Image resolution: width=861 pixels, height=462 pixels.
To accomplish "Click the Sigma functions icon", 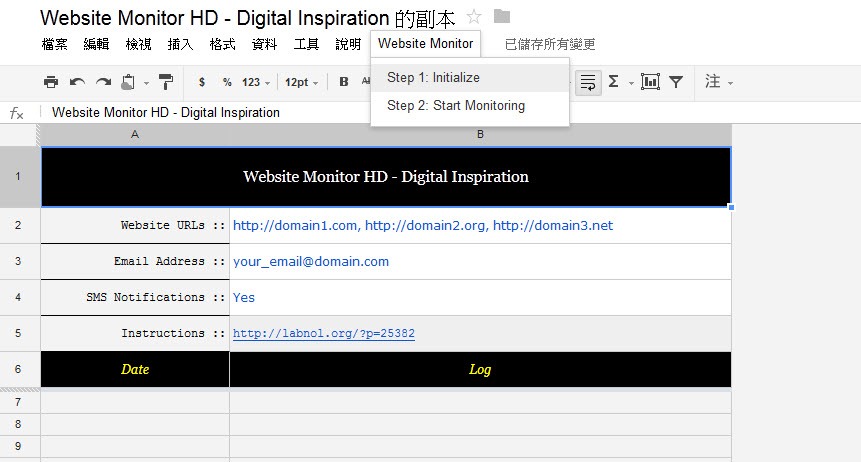I will pos(614,82).
